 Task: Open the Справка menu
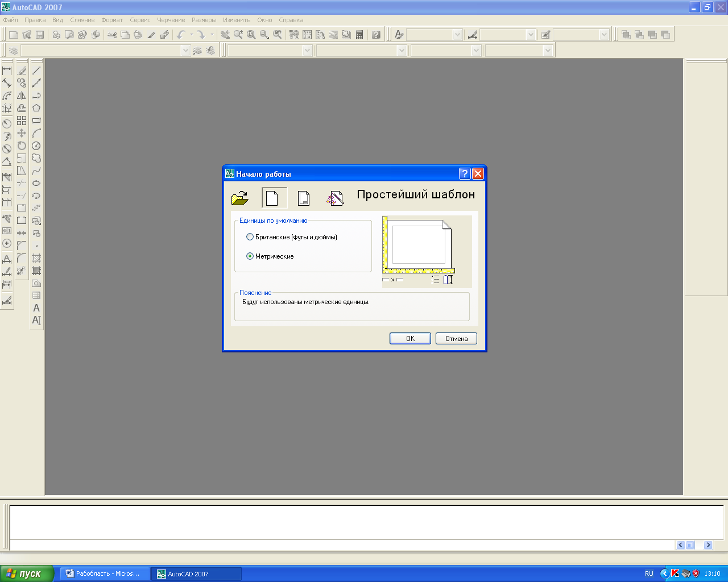[291, 20]
